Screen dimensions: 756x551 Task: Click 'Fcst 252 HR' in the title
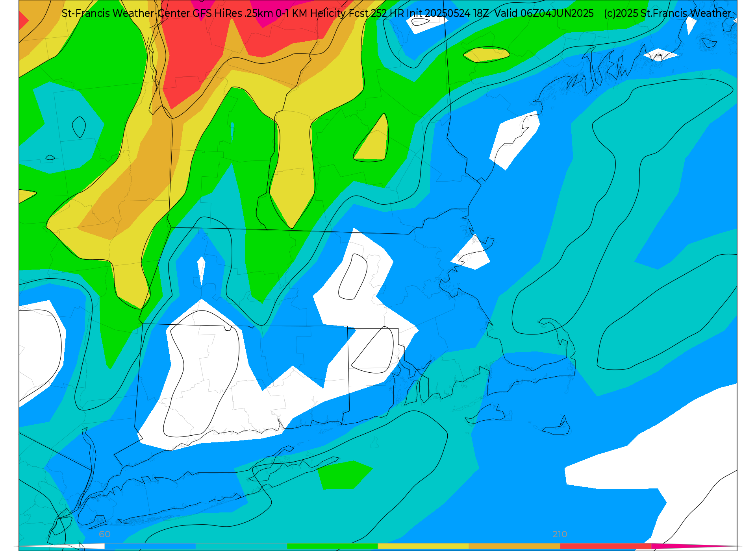pyautogui.click(x=376, y=13)
